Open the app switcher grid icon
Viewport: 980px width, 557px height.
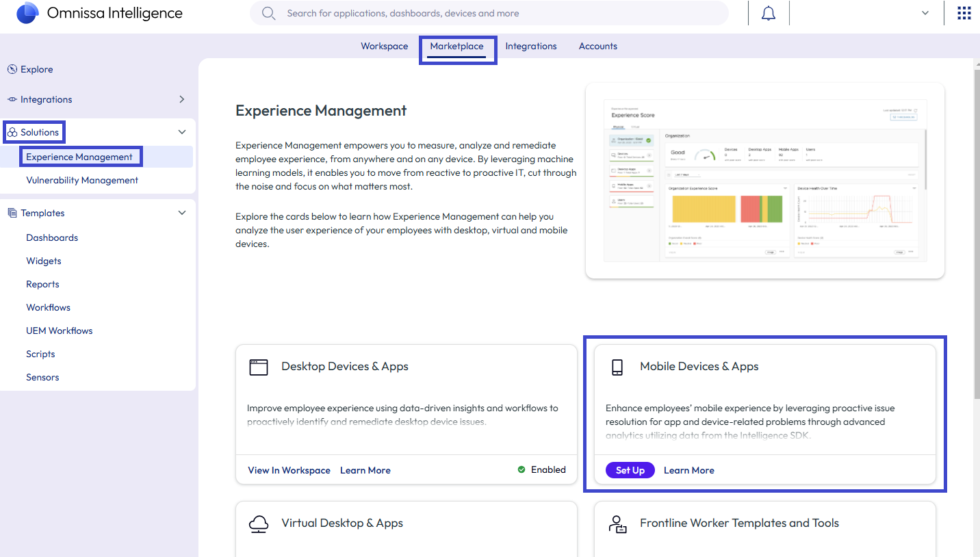[964, 13]
